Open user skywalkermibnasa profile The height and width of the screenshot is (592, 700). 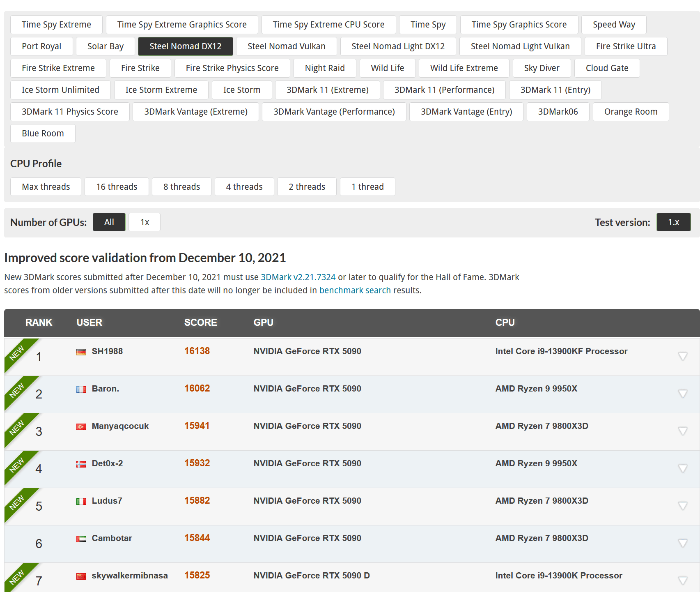[x=130, y=576]
